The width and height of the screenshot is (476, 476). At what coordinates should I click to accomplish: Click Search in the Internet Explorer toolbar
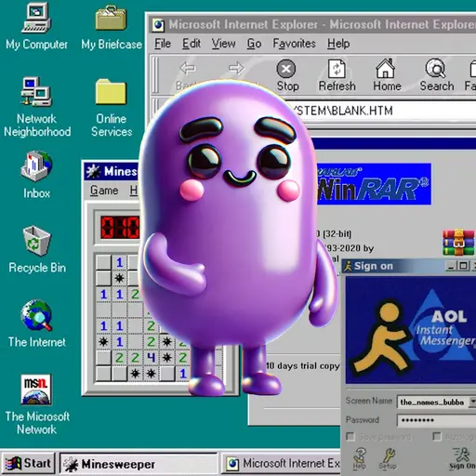(x=436, y=75)
